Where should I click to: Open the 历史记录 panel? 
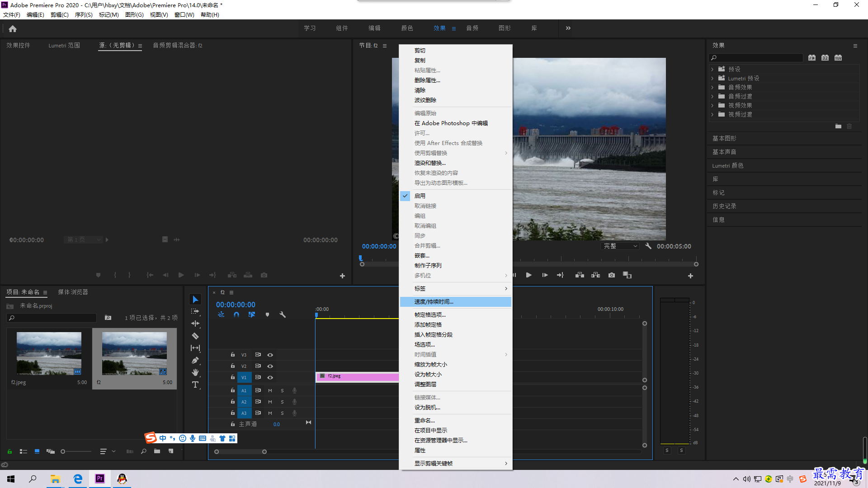click(724, 206)
